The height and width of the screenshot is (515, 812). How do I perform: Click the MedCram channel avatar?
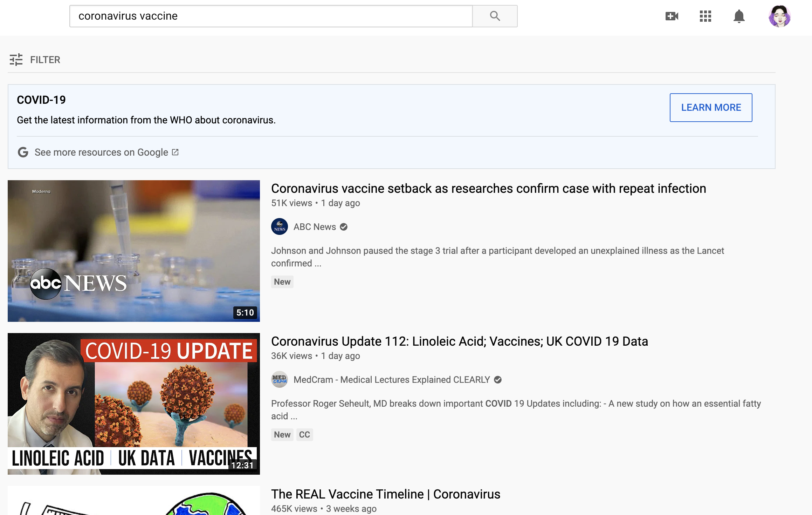(279, 380)
